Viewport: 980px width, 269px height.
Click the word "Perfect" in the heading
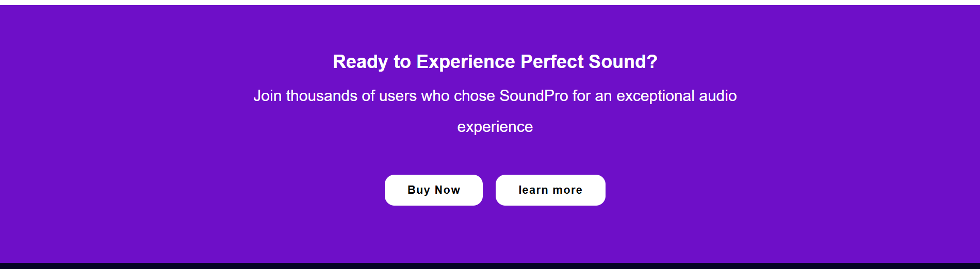coord(552,62)
